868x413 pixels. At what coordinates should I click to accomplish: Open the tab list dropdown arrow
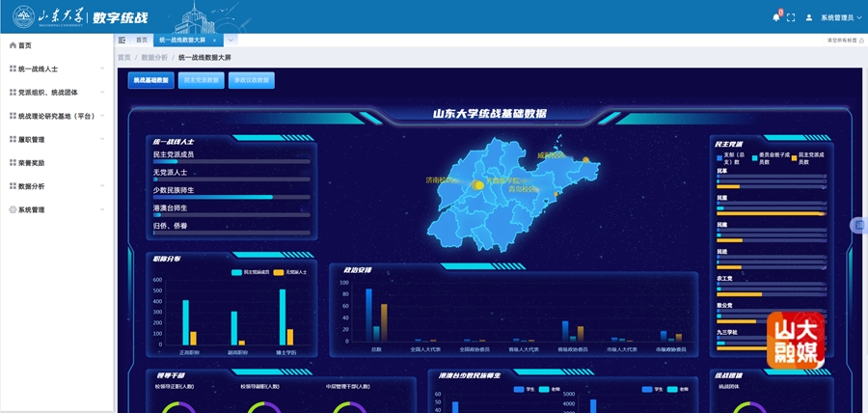231,40
